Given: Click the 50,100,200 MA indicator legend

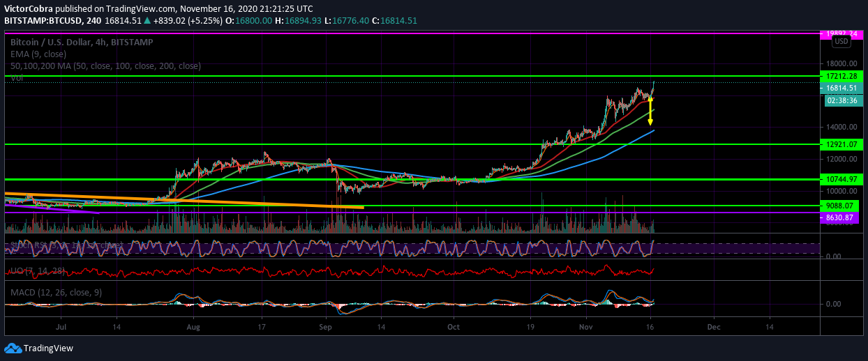Looking at the screenshot, I should point(105,66).
